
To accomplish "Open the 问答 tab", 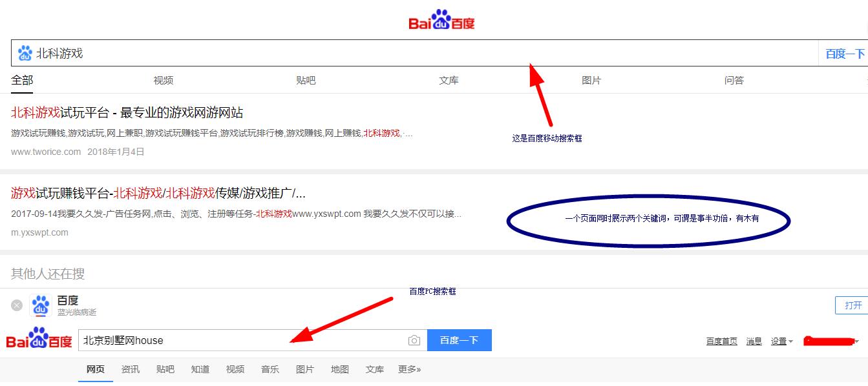I will 734,80.
